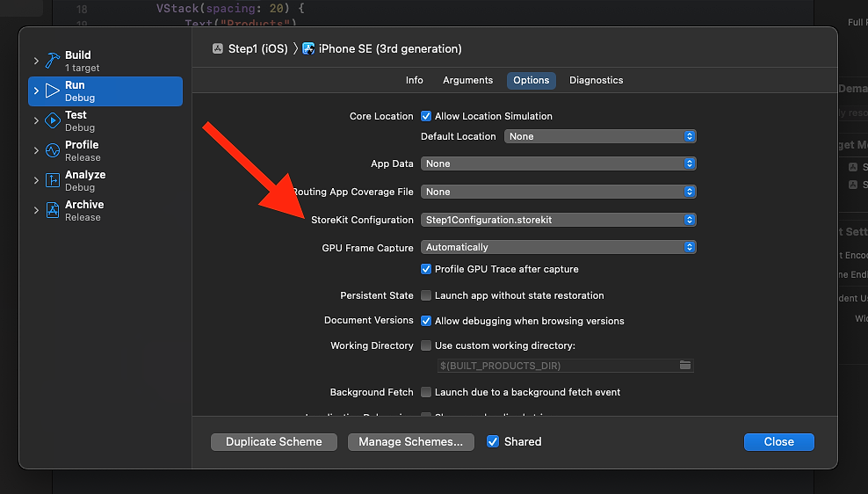The width and height of the screenshot is (868, 494).
Task: Open the App Data dropdown
Action: pos(559,163)
